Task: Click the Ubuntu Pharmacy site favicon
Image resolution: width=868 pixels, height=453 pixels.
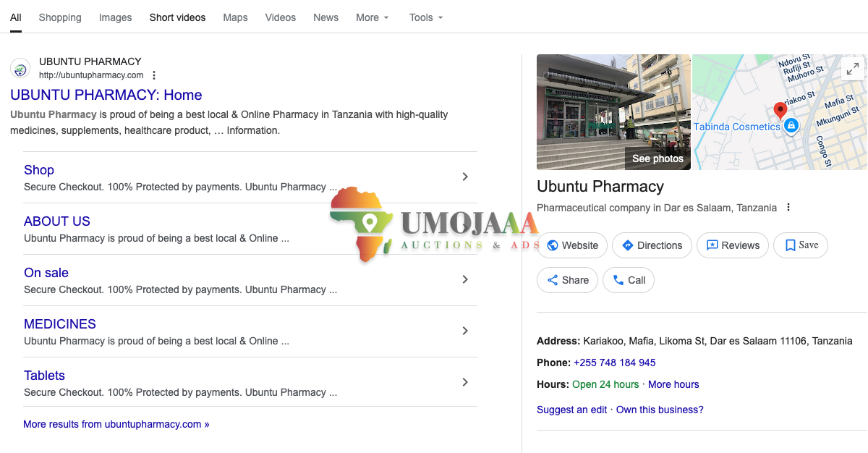Action: (x=20, y=69)
